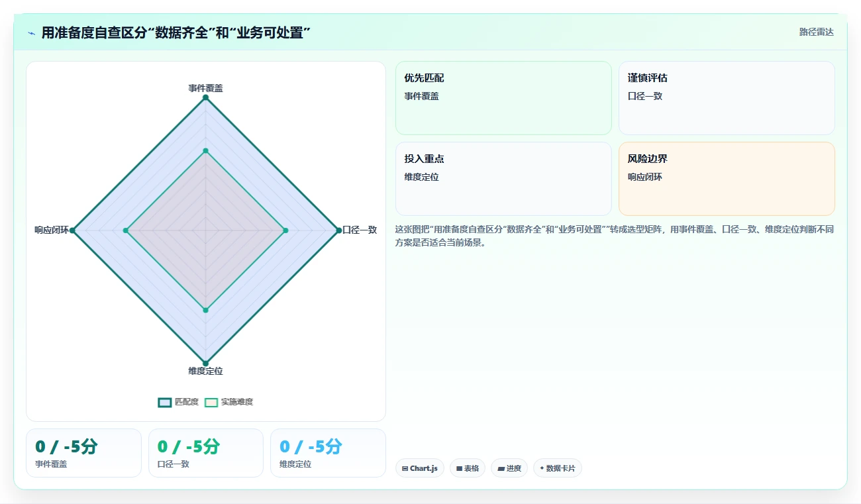This screenshot has width=861, height=504.
Task: Select the 风险边界 card
Action: [x=727, y=179]
